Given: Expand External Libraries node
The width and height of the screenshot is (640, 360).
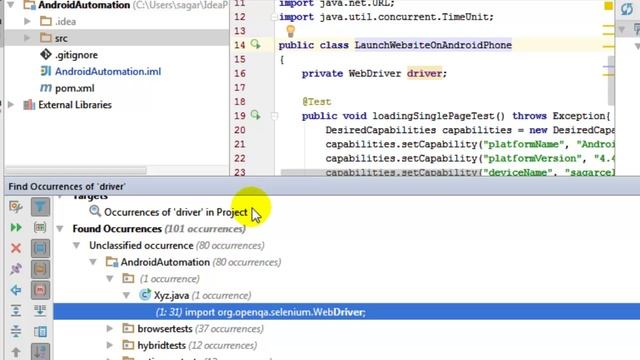Looking at the screenshot, I should point(11,105).
